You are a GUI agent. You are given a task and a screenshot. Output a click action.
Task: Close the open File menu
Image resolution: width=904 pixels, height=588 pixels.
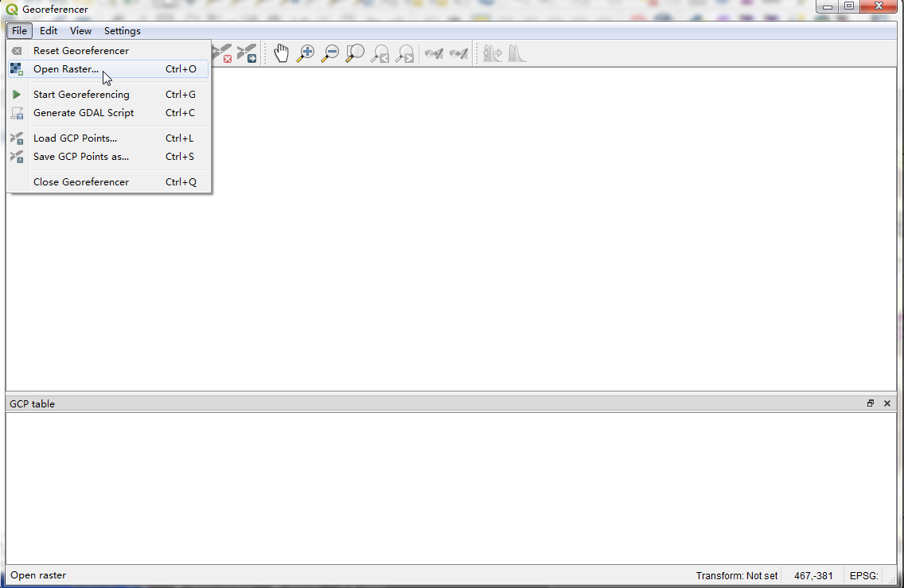[19, 30]
